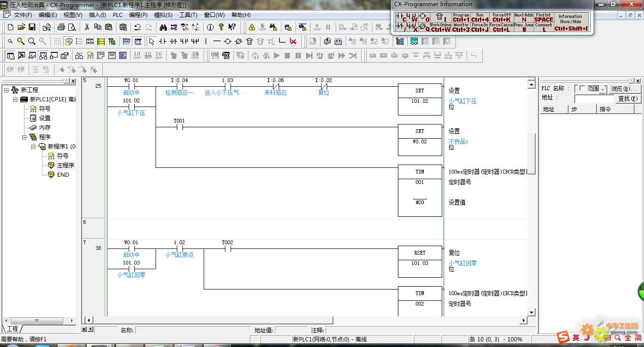644x347 pixels.
Task: Select the TIM 001 timer block
Action: click(420, 190)
